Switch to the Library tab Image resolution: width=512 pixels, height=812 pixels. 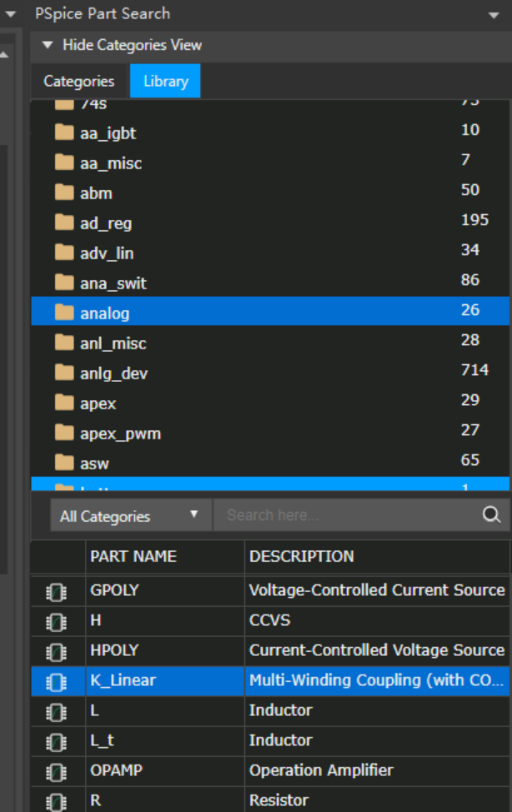tap(165, 81)
